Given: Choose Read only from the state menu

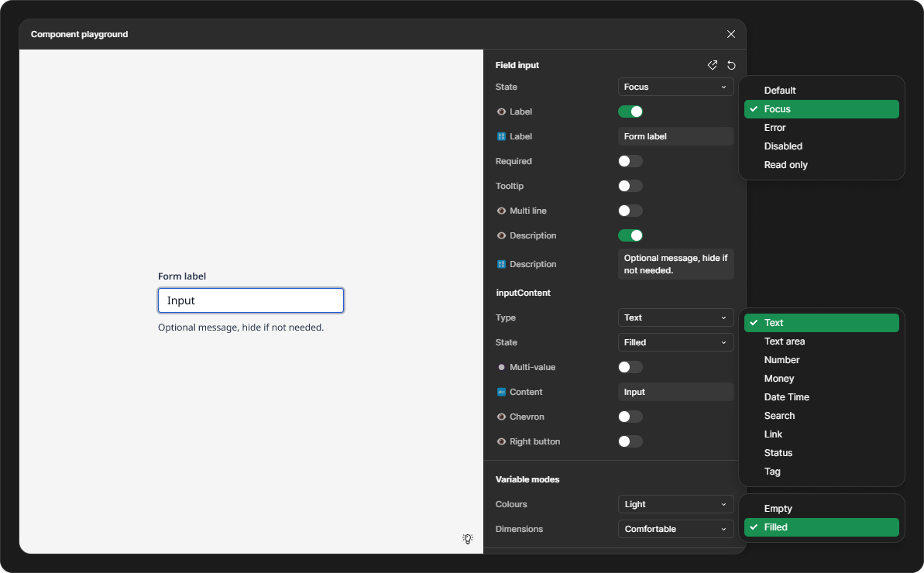Looking at the screenshot, I should (822, 165).
